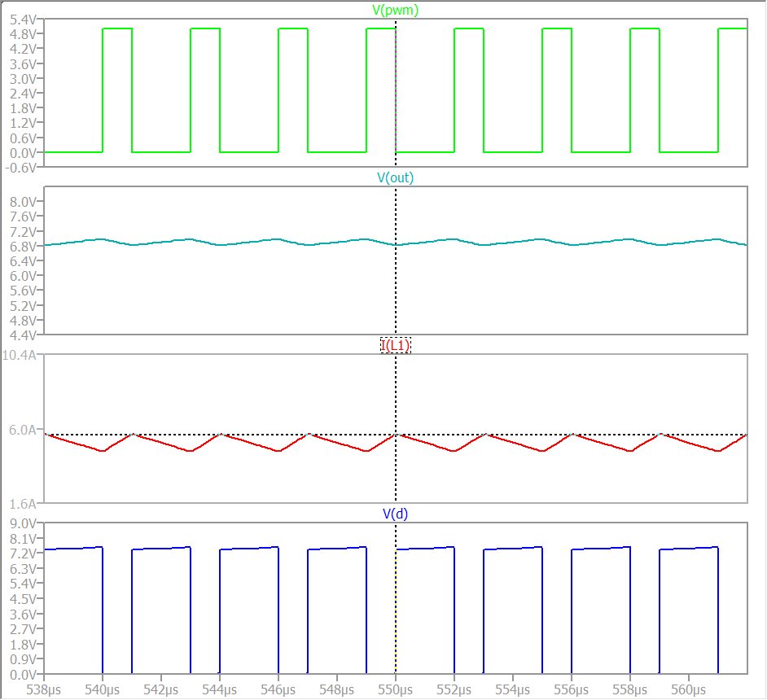Select the 8.1V tick on V(d) axis
The image size is (767, 700).
point(23,539)
